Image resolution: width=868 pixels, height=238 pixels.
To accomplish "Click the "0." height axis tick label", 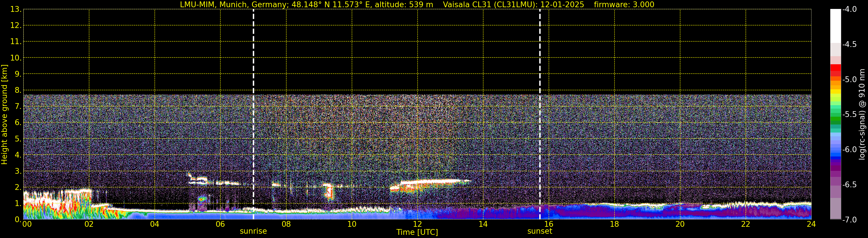I will click(18, 220).
